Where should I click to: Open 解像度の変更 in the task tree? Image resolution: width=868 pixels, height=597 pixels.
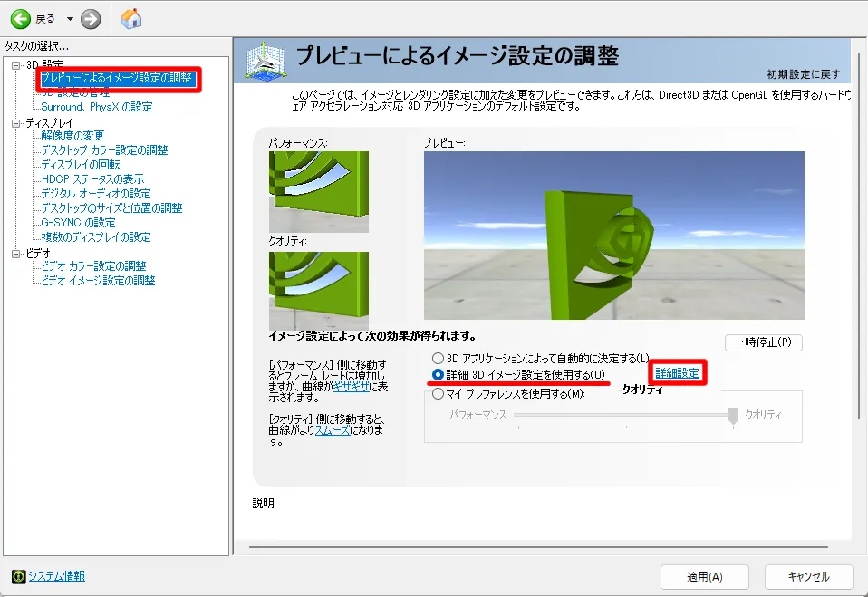click(72, 136)
